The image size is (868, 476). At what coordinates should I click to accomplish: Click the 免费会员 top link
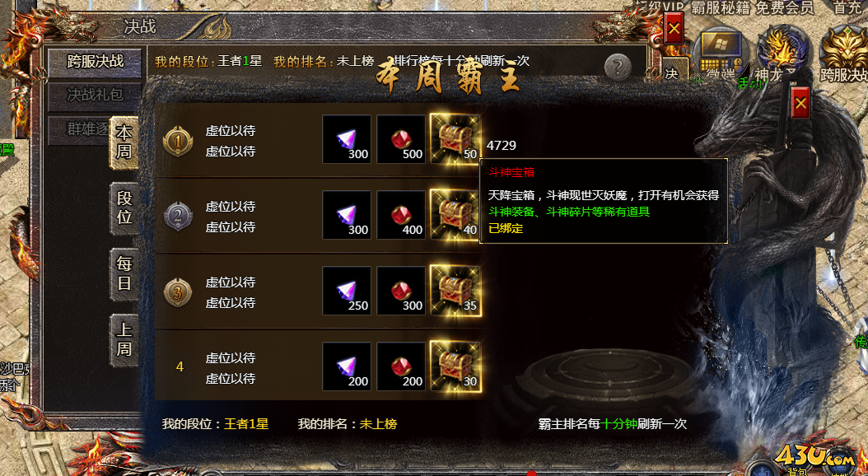tap(785, 7)
